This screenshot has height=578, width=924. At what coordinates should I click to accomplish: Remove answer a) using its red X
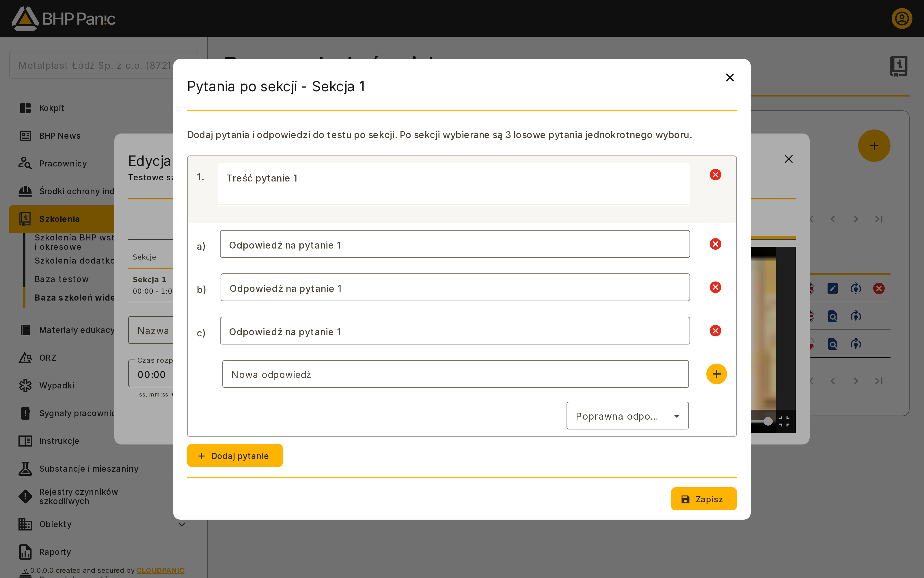tap(715, 244)
